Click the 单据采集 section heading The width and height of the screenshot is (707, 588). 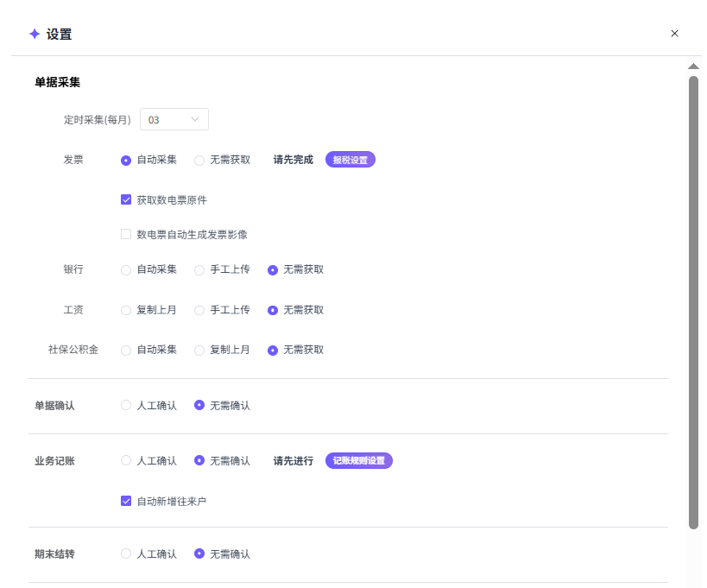58,82
